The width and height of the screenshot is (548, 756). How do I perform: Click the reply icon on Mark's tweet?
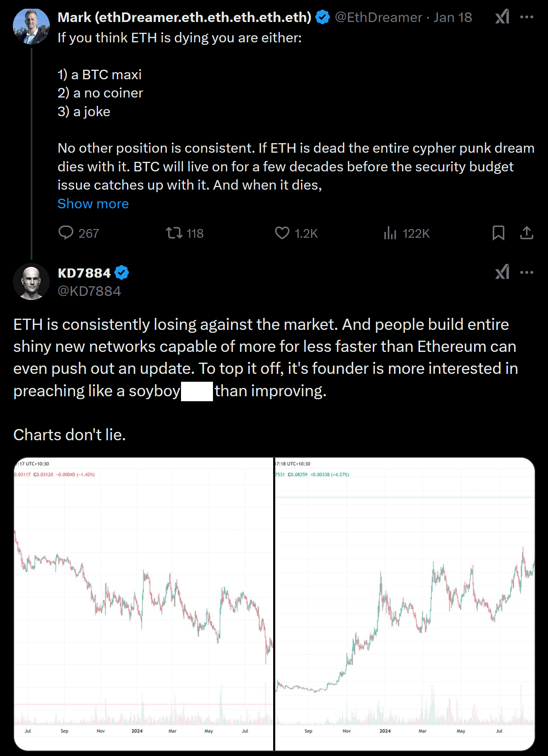pyautogui.click(x=66, y=233)
